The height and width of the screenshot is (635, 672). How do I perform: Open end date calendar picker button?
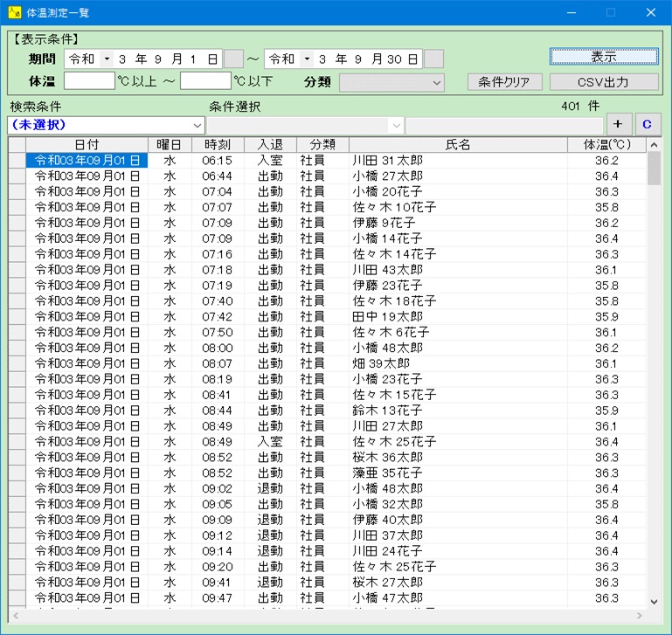433,59
